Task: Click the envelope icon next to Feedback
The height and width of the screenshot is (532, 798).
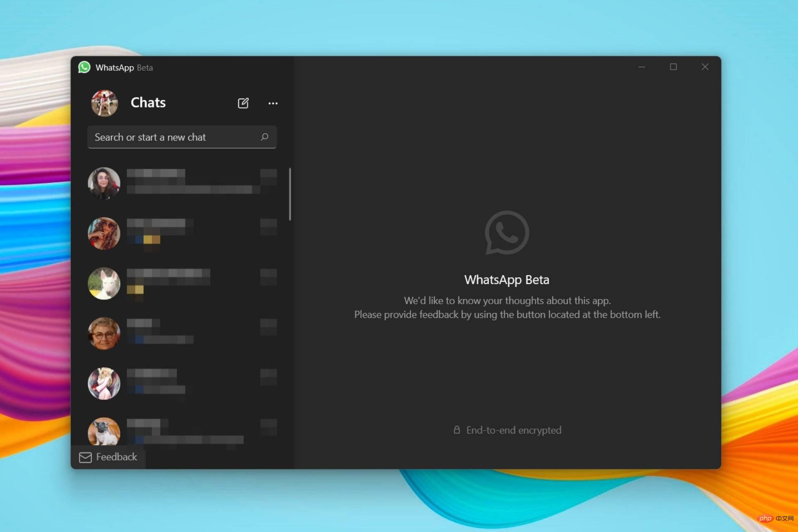Action: pos(84,457)
